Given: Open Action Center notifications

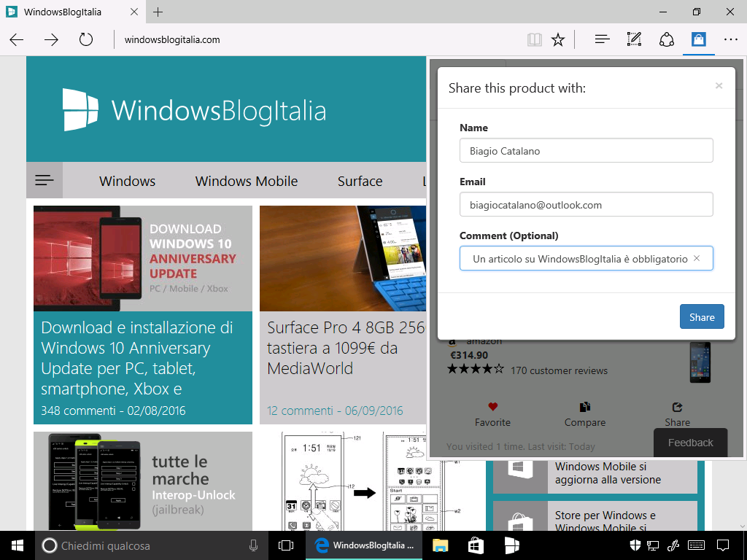Looking at the screenshot, I should click(723, 545).
